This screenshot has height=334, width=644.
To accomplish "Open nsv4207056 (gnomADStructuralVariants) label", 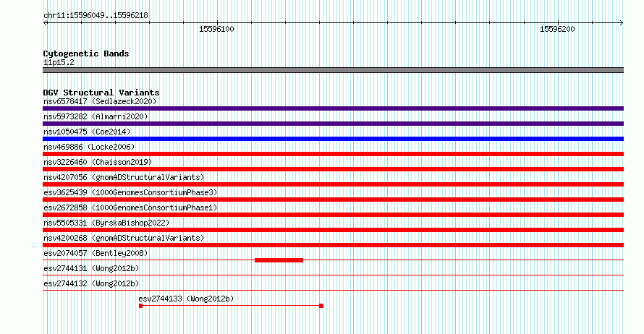I will pyautogui.click(x=124, y=177).
